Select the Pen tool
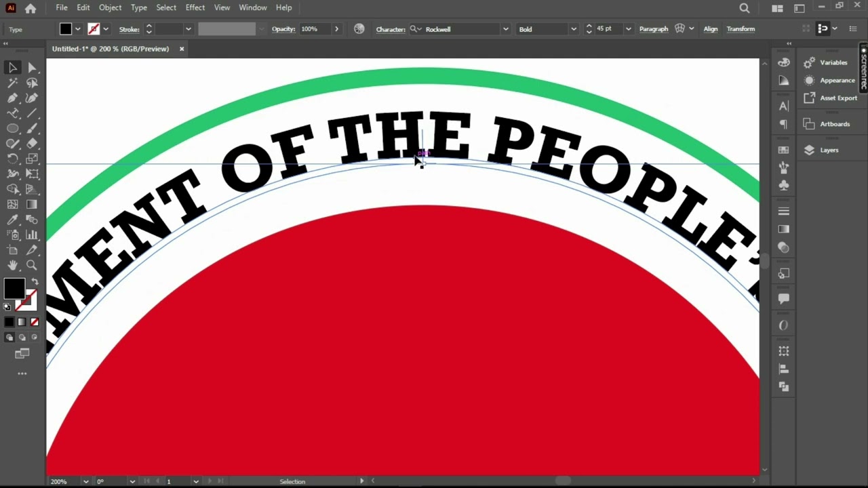 coord(13,98)
